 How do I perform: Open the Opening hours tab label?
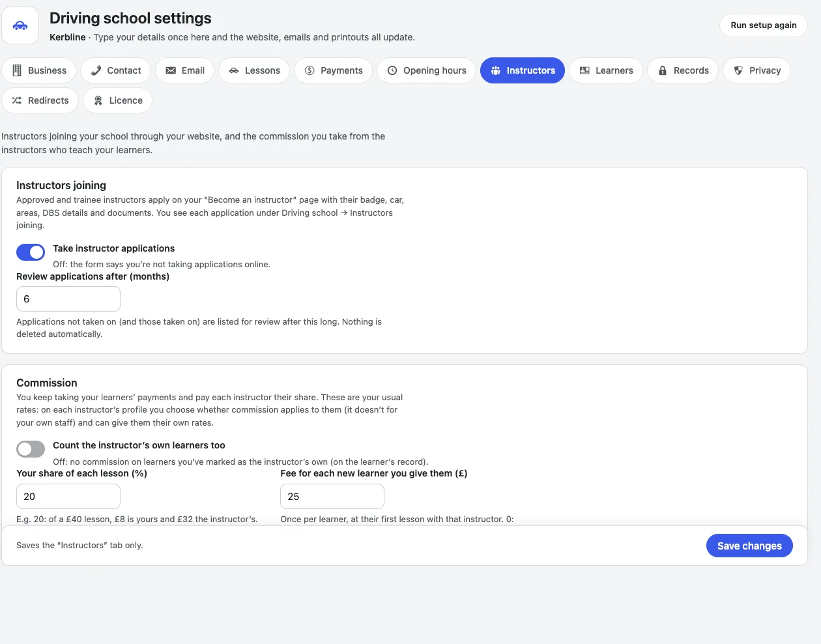pos(435,70)
